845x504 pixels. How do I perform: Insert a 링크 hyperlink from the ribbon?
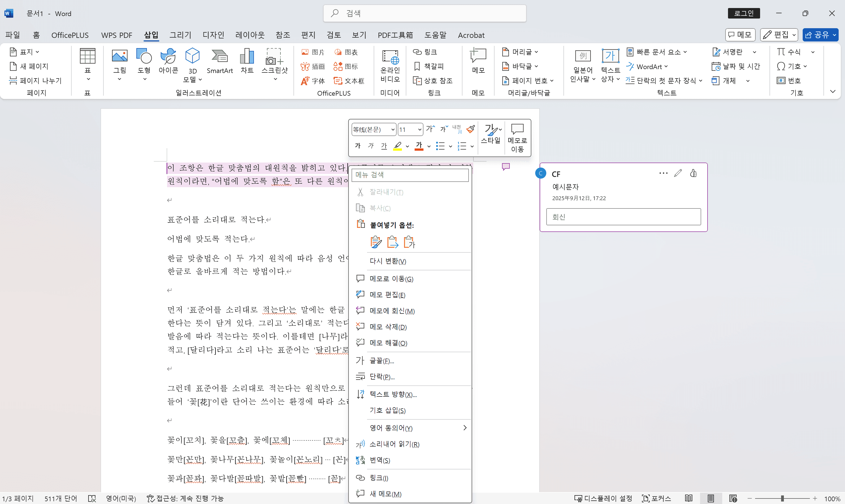pyautogui.click(x=425, y=52)
